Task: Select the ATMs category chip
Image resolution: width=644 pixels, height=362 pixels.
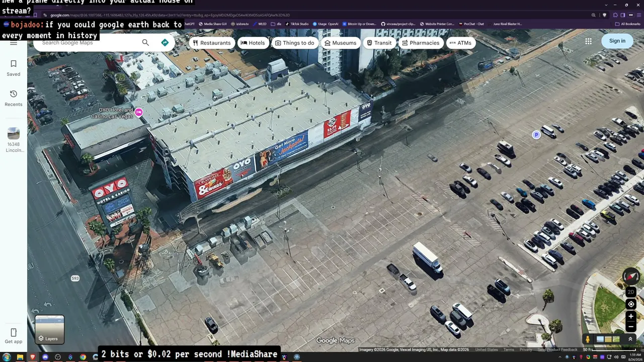Action: pos(460,43)
